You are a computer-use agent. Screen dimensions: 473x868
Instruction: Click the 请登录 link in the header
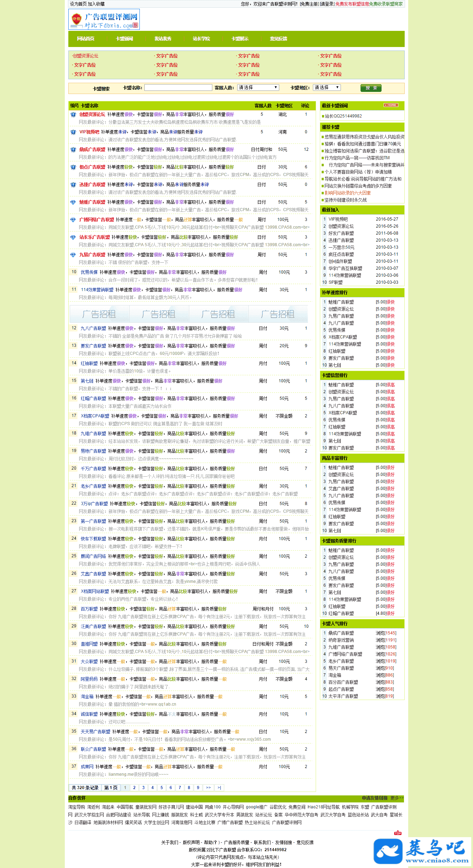[x=327, y=4]
